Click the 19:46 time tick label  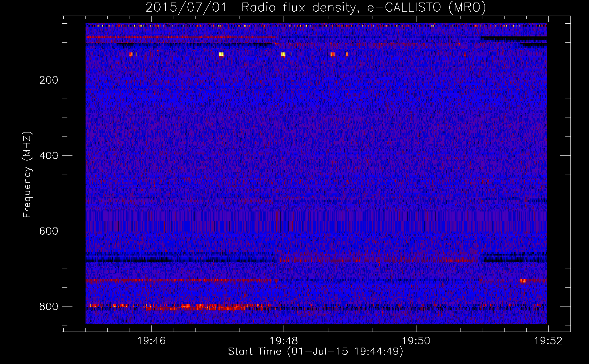point(151,341)
